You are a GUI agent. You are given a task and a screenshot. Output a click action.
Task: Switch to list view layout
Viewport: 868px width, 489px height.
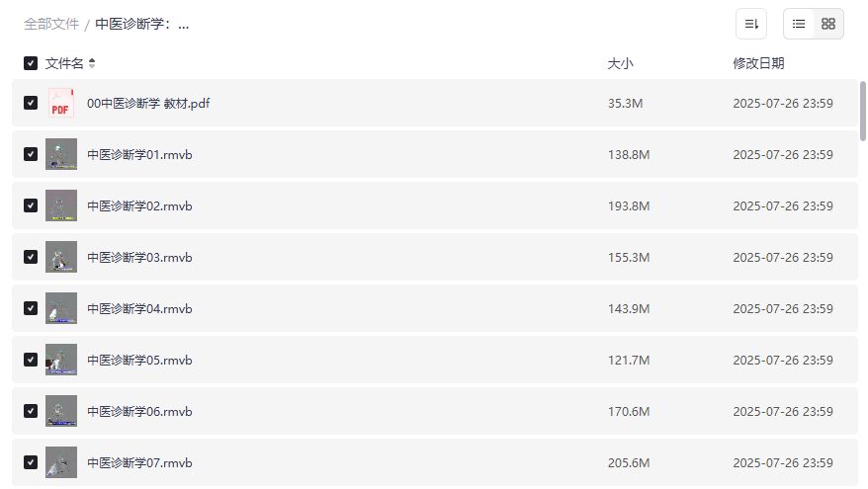point(799,24)
